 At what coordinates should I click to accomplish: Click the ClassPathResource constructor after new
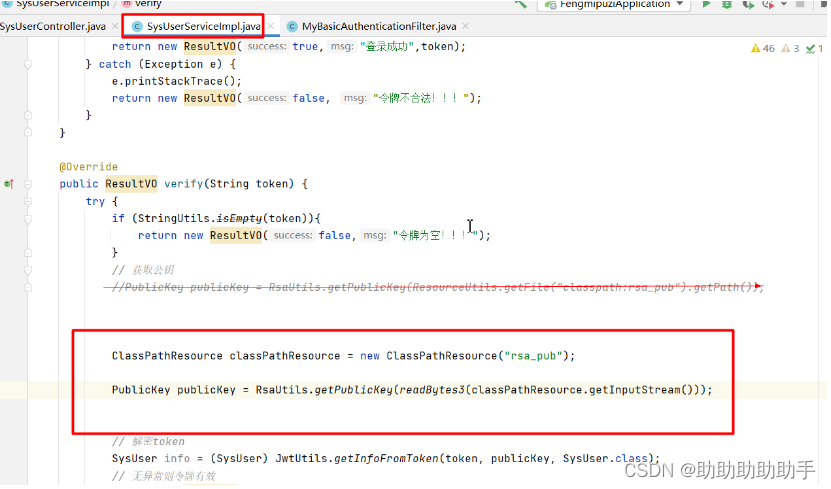pyautogui.click(x=441, y=356)
